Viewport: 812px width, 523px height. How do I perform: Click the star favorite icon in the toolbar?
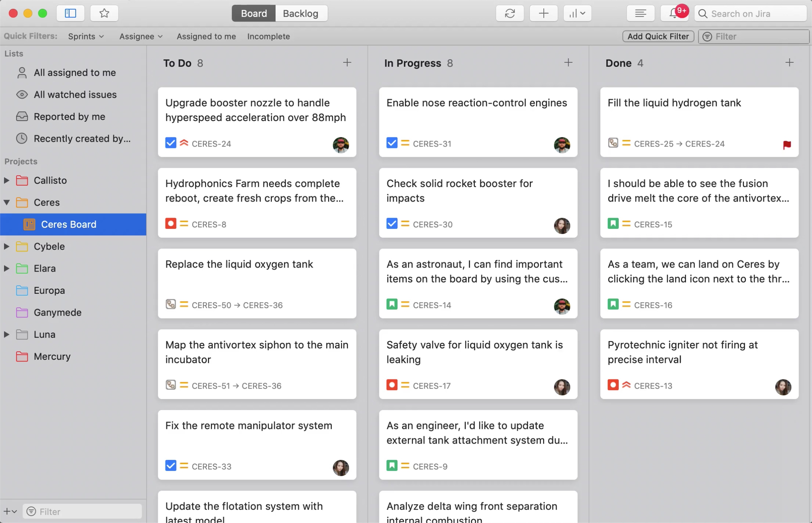[104, 13]
